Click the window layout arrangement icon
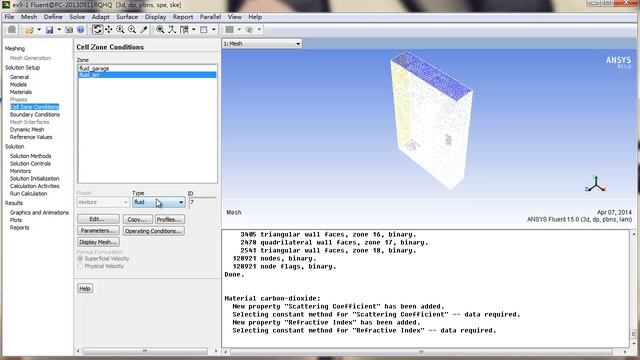This screenshot has height=360, width=640. [x=184, y=29]
